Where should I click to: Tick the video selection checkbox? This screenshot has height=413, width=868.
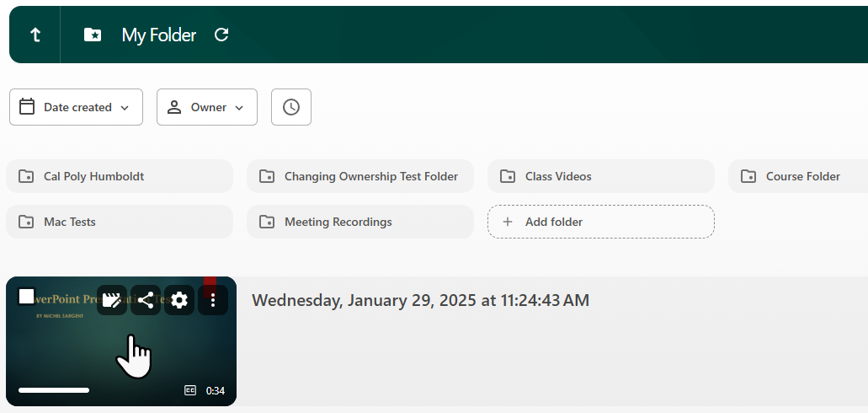tap(26, 296)
